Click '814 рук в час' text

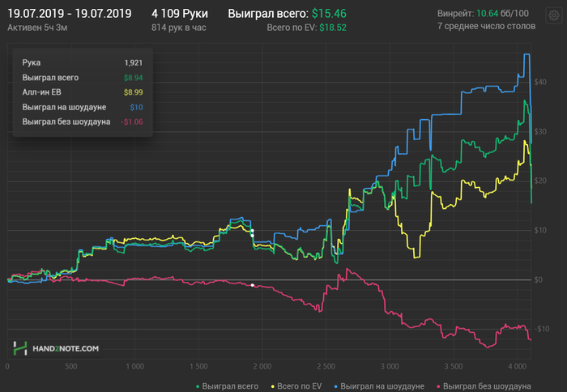179,28
